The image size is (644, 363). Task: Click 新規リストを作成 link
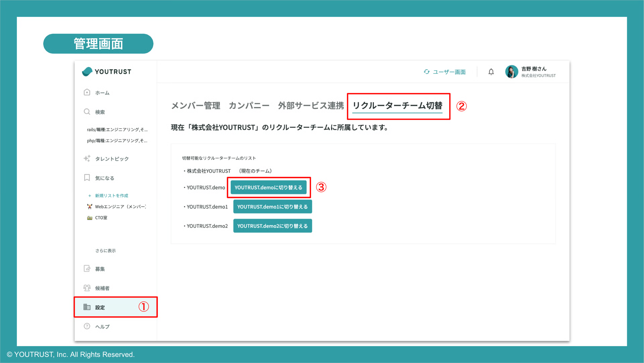[x=111, y=196]
